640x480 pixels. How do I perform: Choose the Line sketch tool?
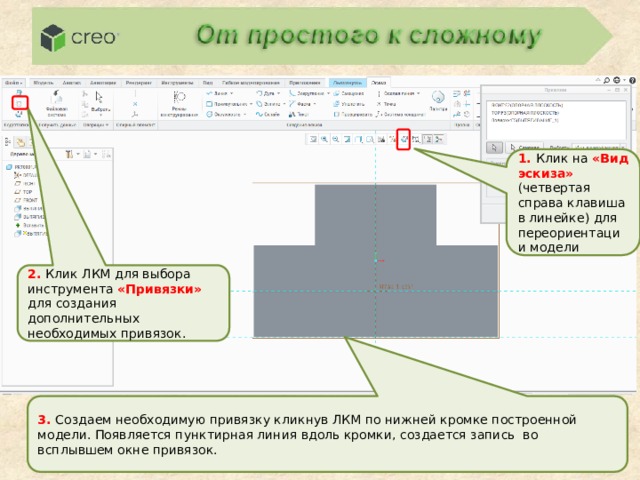click(x=218, y=93)
